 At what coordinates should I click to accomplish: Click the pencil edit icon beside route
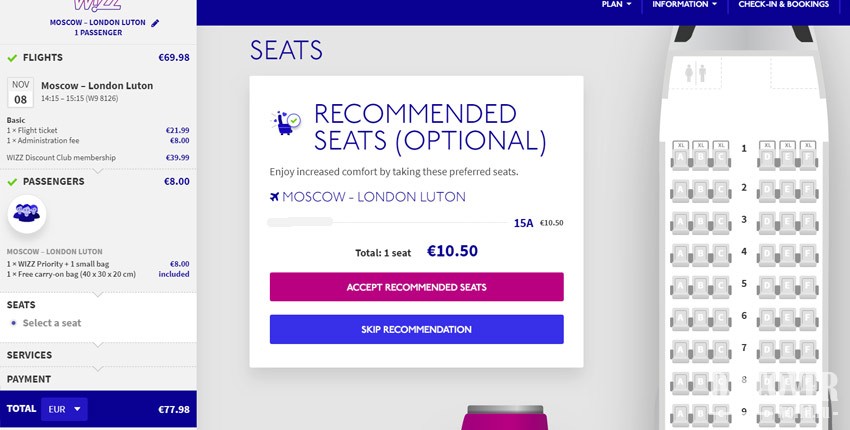155,21
